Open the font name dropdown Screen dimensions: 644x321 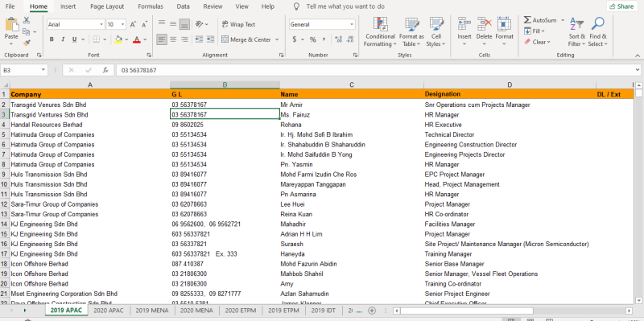pyautogui.click(x=101, y=25)
